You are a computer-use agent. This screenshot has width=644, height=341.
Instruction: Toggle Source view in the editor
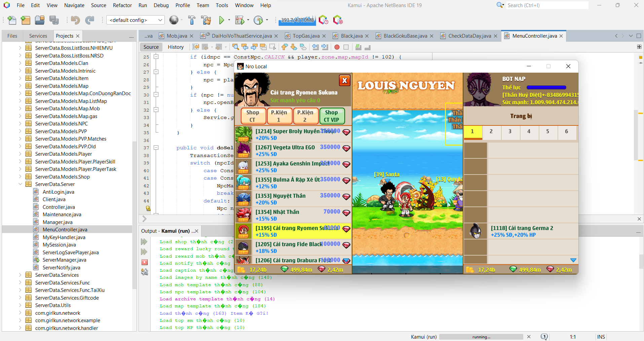pos(151,47)
